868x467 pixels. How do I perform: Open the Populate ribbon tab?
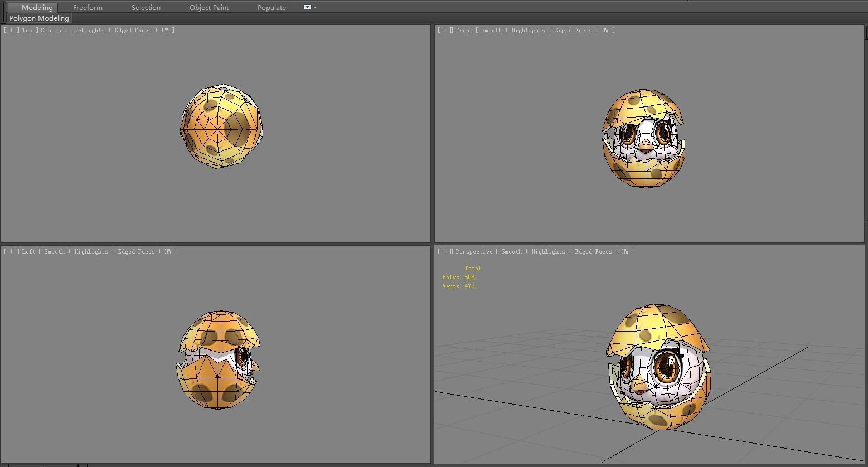271,7
